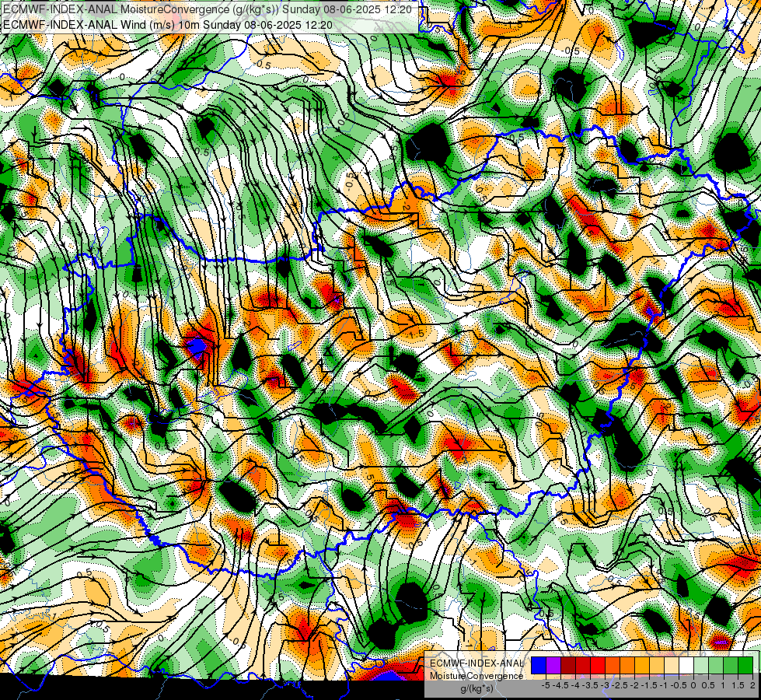Screen dimensions: 761x700
Task: Select the white legend swatch
Action: pos(686,666)
